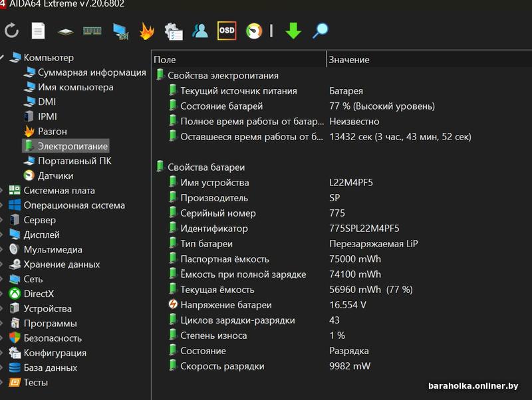The height and width of the screenshot is (400, 532).
Task: Select the Тесты category
Action: [29, 382]
